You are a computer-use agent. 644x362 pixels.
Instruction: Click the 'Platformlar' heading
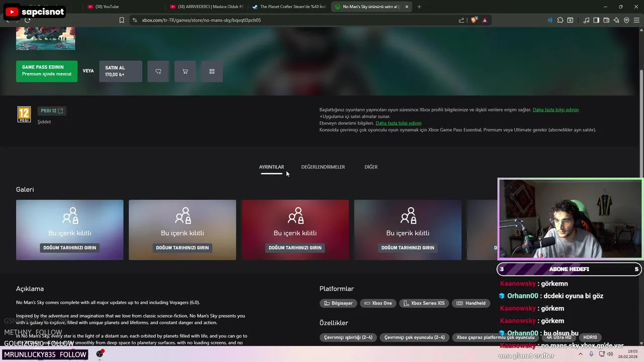tap(337, 289)
